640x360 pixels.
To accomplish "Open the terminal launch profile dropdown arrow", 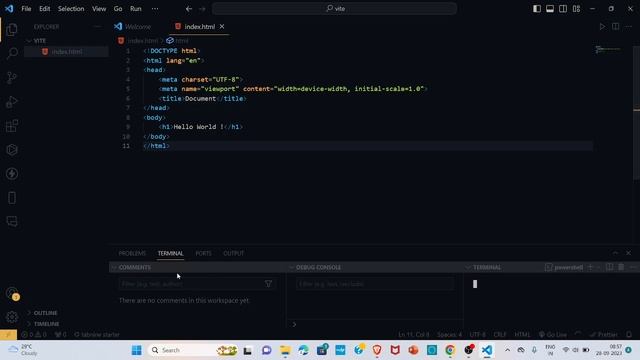I will (x=598, y=267).
